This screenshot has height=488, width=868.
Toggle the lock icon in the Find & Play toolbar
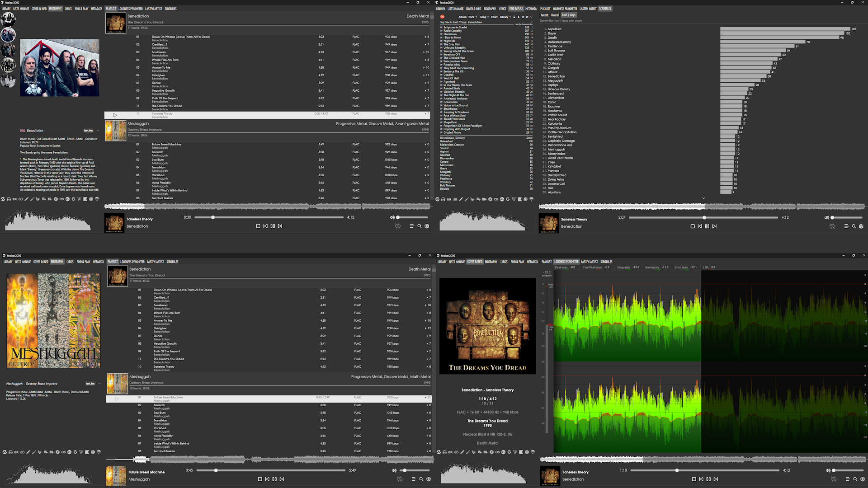tap(514, 17)
